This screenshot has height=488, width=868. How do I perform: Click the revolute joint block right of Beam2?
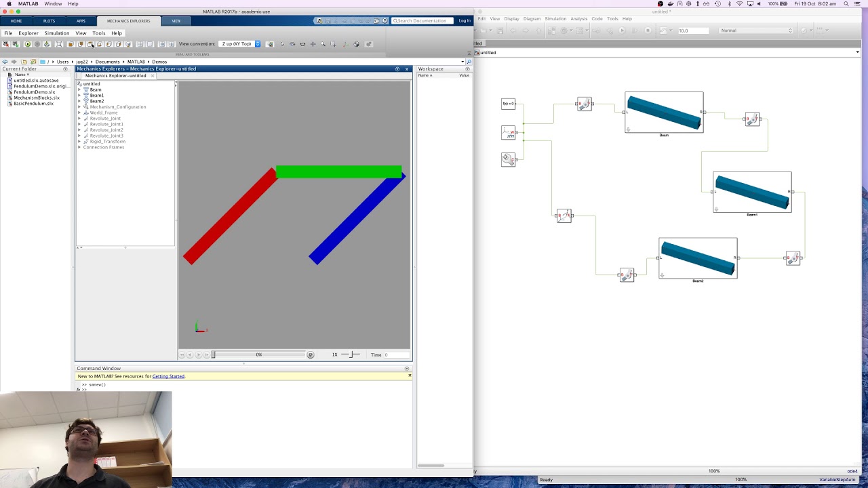793,258
